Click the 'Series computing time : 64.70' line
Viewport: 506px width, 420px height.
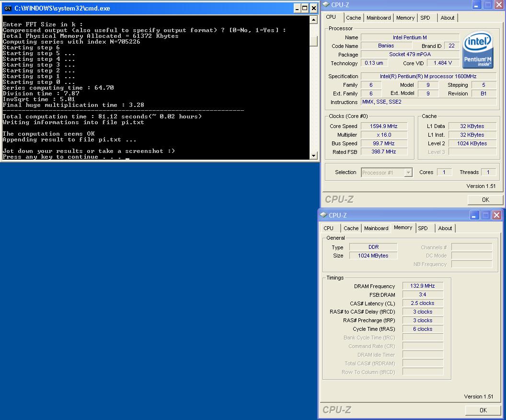click(x=58, y=88)
